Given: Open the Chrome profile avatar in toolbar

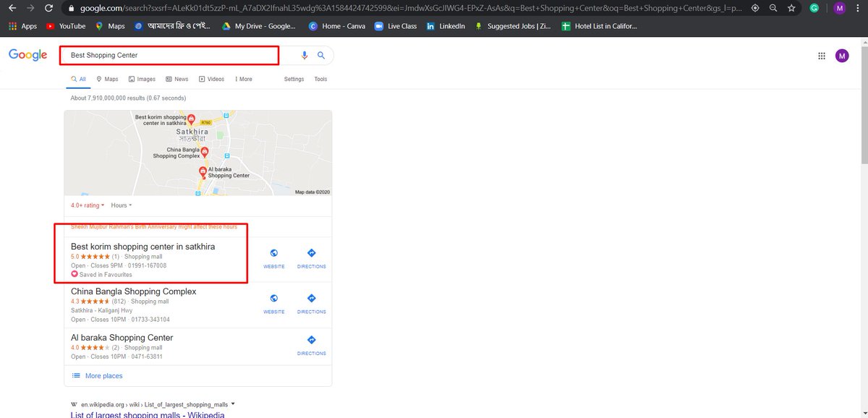Looking at the screenshot, I should pos(839,8).
